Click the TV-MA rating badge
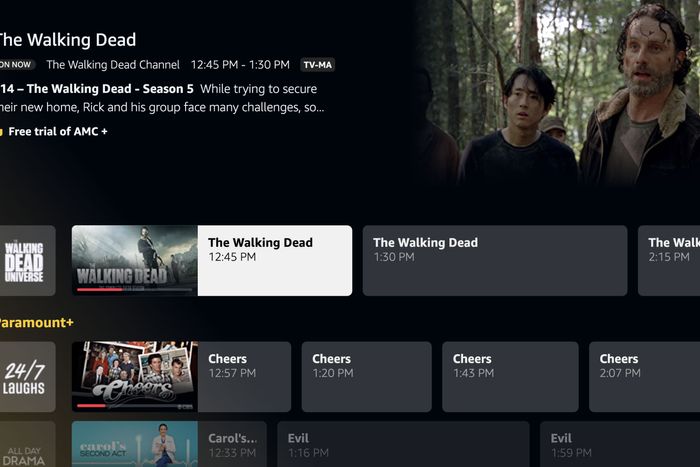The height and width of the screenshot is (467, 700). (x=318, y=65)
